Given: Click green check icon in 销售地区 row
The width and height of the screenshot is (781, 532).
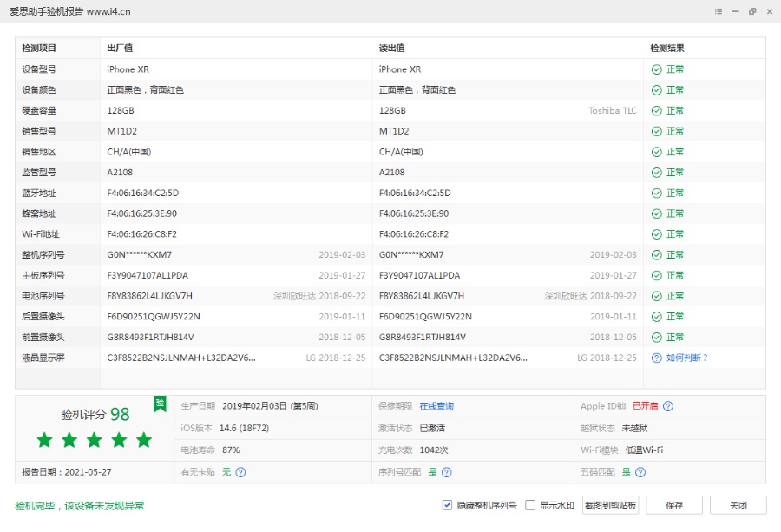Looking at the screenshot, I should click(x=657, y=152).
